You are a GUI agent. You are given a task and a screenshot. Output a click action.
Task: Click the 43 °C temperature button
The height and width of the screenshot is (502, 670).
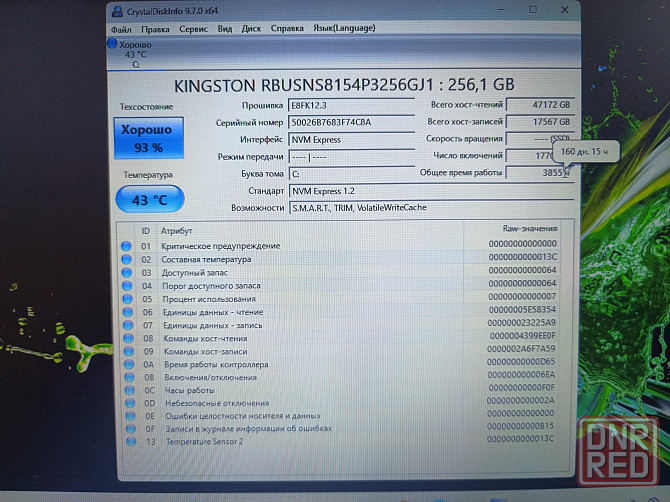pyautogui.click(x=150, y=199)
